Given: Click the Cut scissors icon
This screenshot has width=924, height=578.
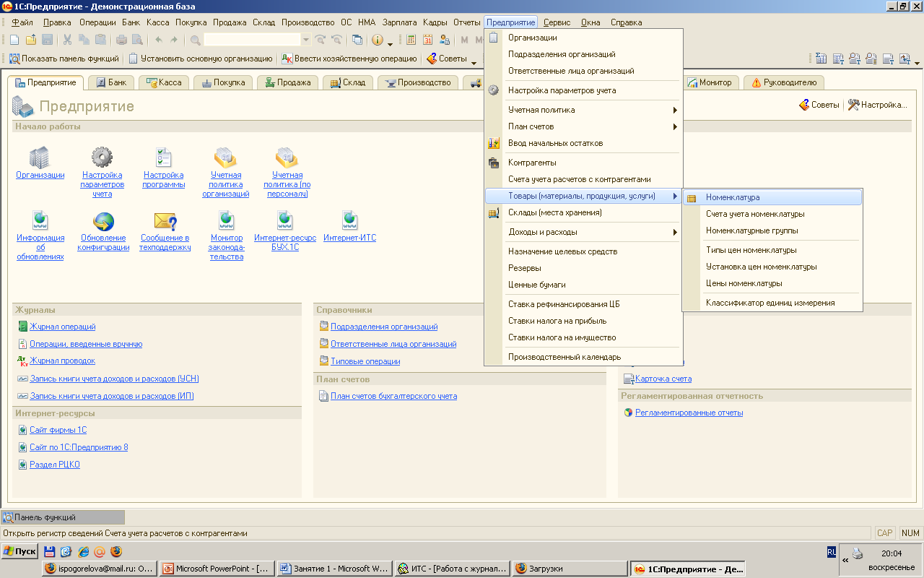Looking at the screenshot, I should click(67, 40).
